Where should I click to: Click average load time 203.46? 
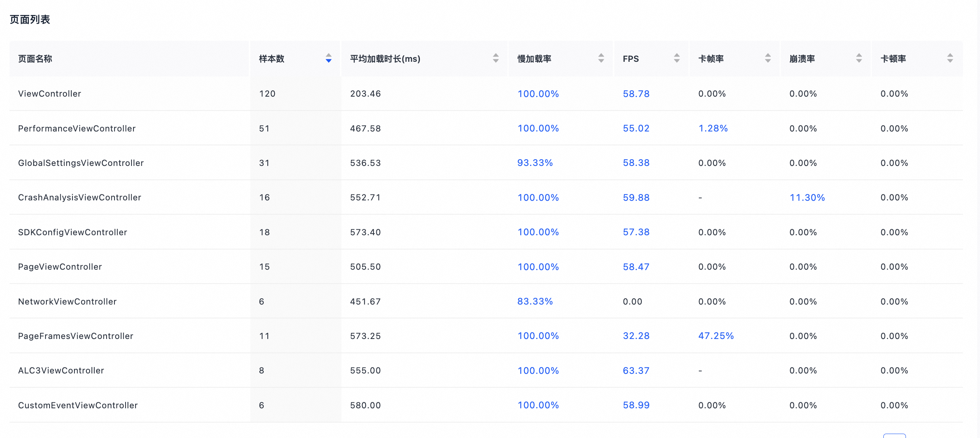pos(365,94)
